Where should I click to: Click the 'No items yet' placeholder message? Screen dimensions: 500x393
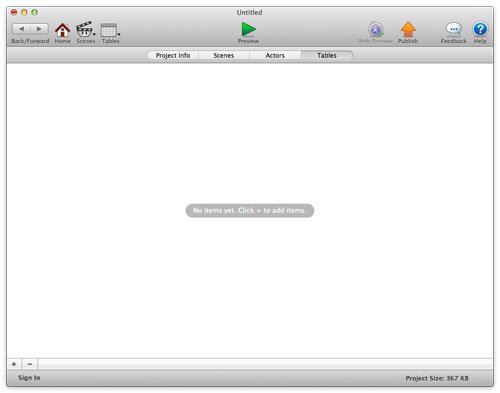click(250, 211)
